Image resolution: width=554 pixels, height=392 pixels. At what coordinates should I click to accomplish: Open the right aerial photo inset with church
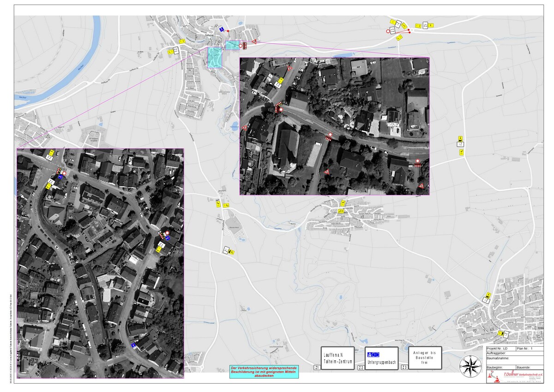click(334, 126)
